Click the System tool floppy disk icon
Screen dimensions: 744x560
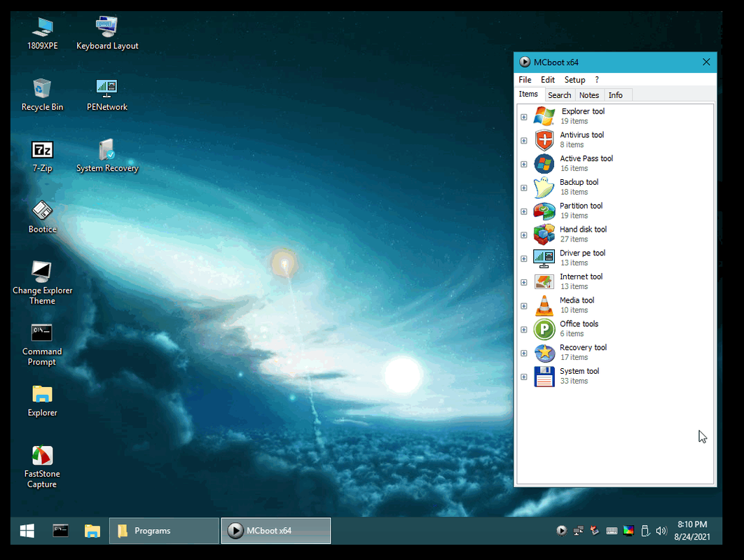[544, 377]
